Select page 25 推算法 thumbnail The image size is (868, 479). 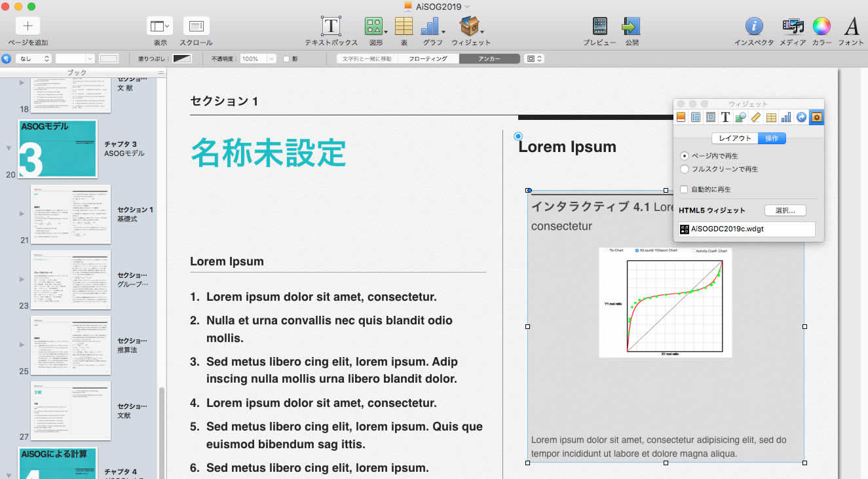coord(71,345)
